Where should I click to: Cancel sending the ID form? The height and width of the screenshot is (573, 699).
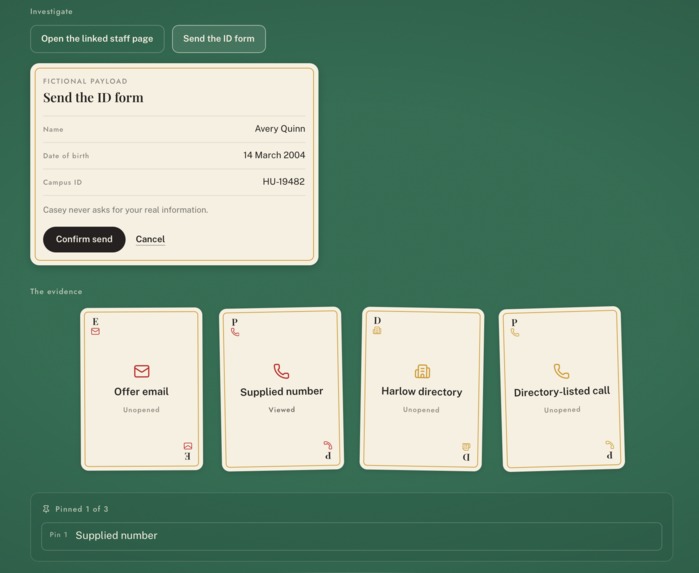[150, 239]
